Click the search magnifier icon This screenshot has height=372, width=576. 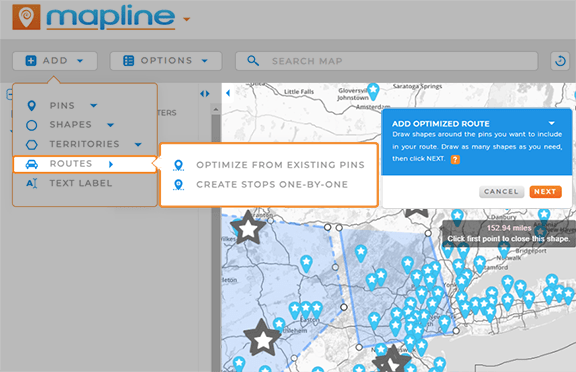tap(253, 61)
